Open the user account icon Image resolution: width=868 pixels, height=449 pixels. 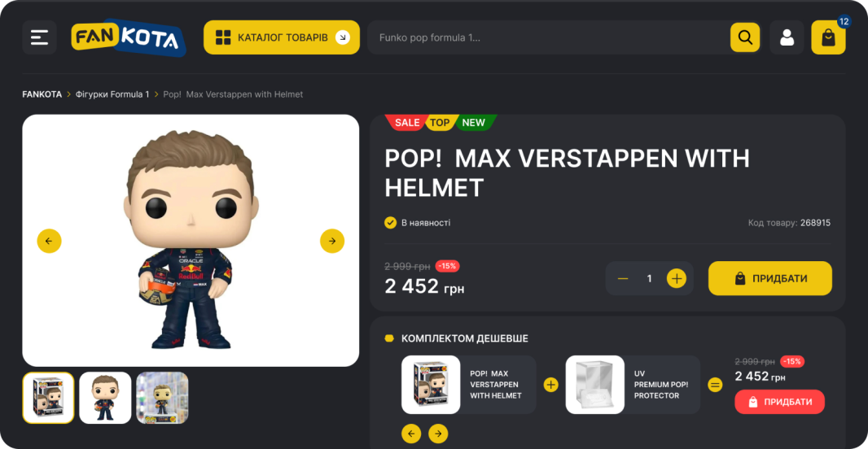787,37
